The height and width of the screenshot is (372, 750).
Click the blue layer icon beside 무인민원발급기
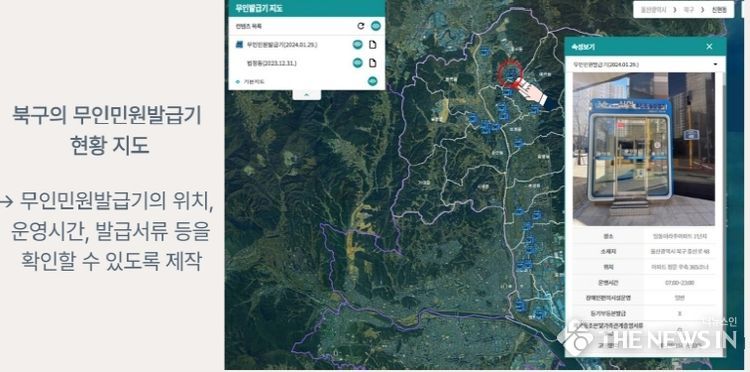(240, 44)
